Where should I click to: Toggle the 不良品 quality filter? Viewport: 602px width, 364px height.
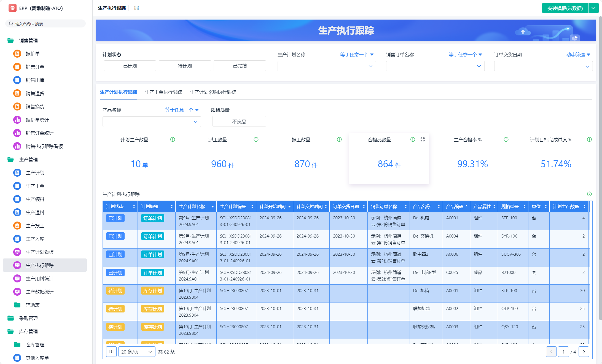click(239, 122)
